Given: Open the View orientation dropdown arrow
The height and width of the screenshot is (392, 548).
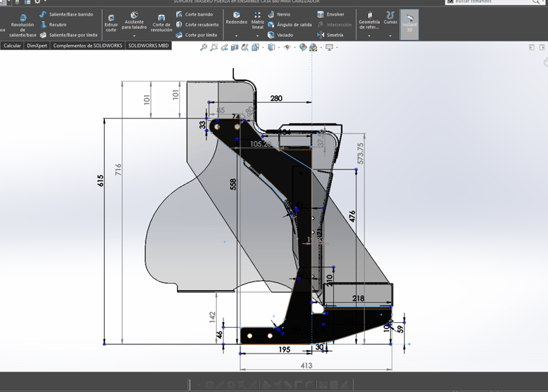Looking at the screenshot, I should [x=263, y=48].
